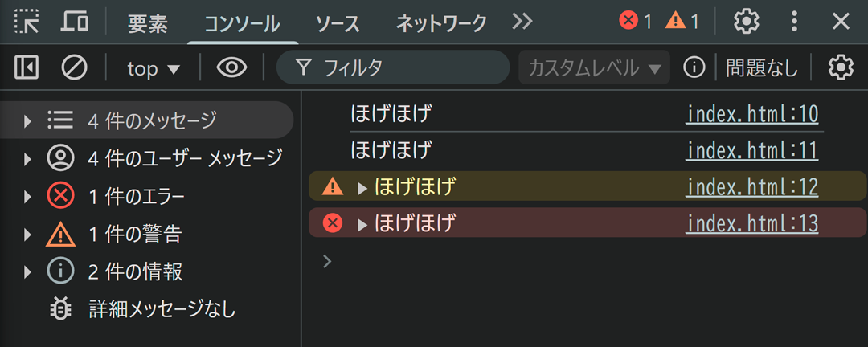Select the inspect element picker icon

(x=27, y=22)
